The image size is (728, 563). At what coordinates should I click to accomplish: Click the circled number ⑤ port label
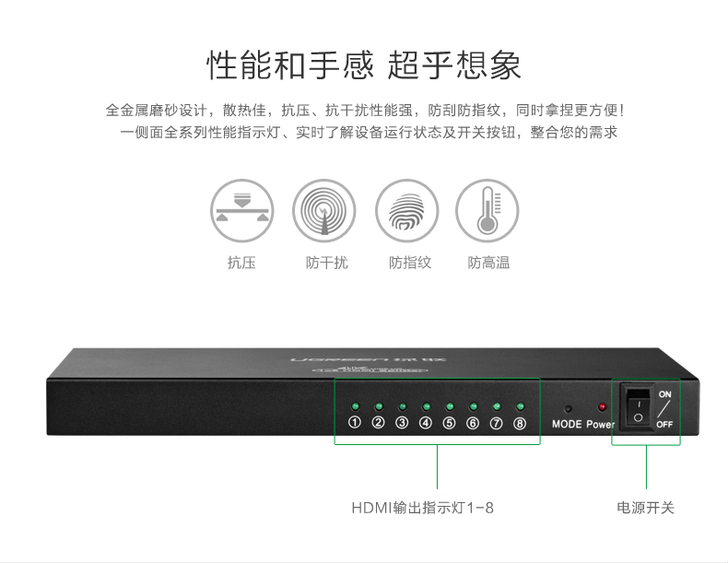tap(449, 423)
